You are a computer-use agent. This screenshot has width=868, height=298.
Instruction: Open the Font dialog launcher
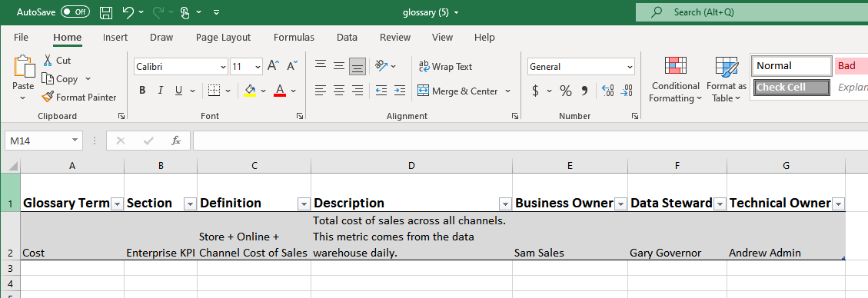click(x=300, y=116)
